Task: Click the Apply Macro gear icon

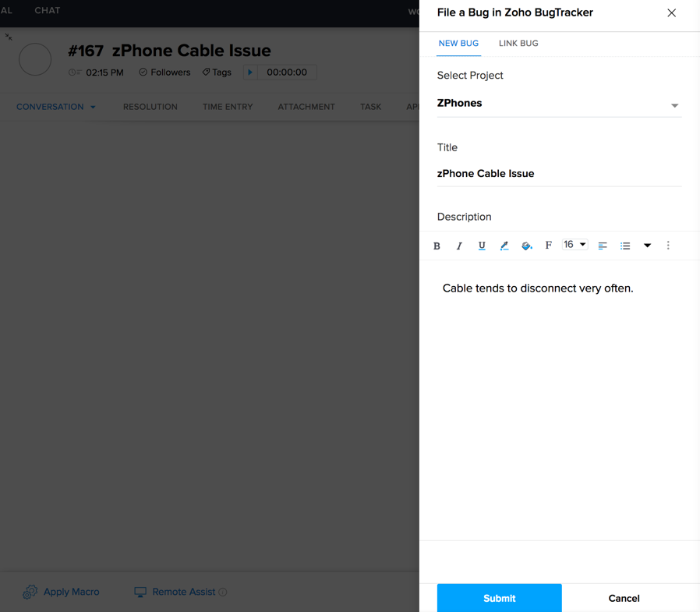Action: (30, 592)
